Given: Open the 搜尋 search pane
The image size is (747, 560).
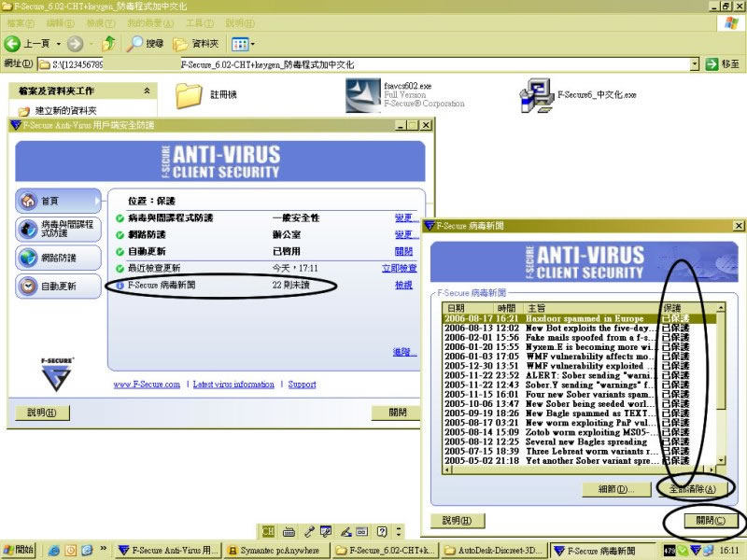Looking at the screenshot, I should (x=145, y=44).
